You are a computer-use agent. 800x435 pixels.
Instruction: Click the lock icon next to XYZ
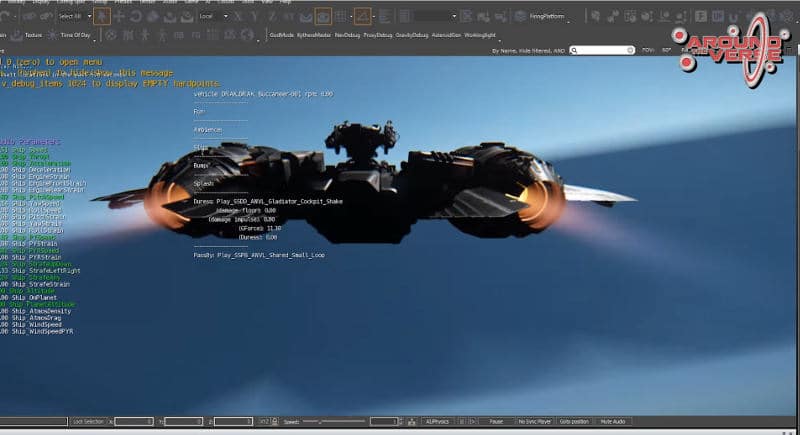tap(275, 422)
